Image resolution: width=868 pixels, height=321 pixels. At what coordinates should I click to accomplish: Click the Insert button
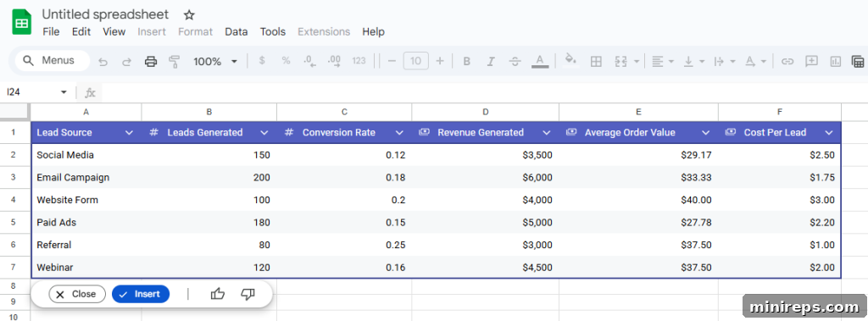coord(141,294)
